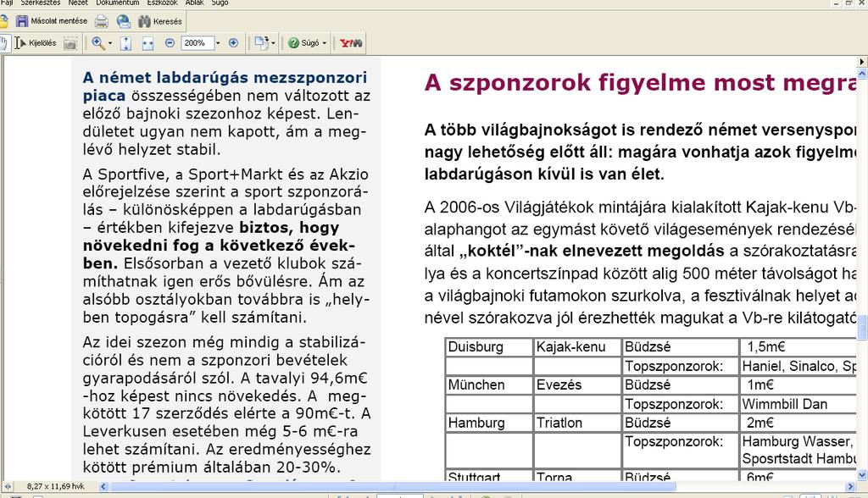Click the bold phrase "biztos, hogy"
868x498 pixels.
coord(289,228)
